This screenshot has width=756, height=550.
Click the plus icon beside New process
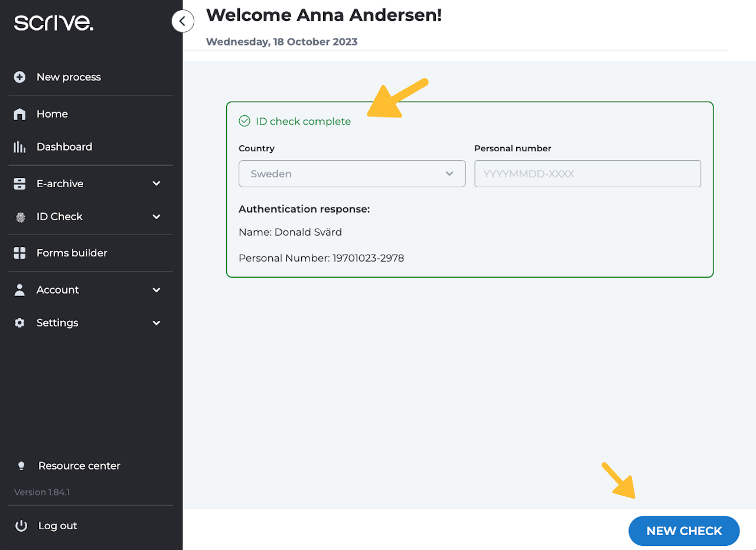(x=19, y=77)
